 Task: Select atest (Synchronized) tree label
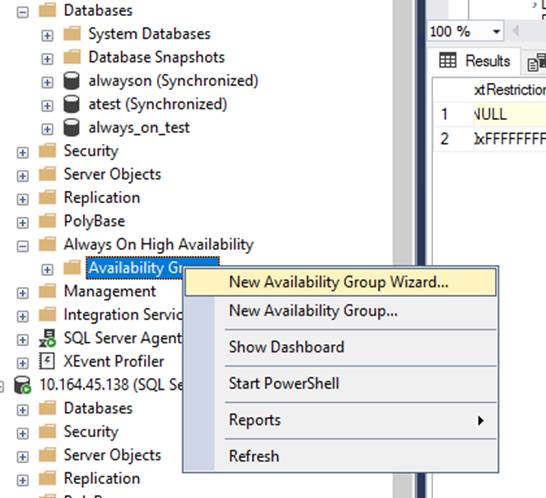pyautogui.click(x=158, y=104)
